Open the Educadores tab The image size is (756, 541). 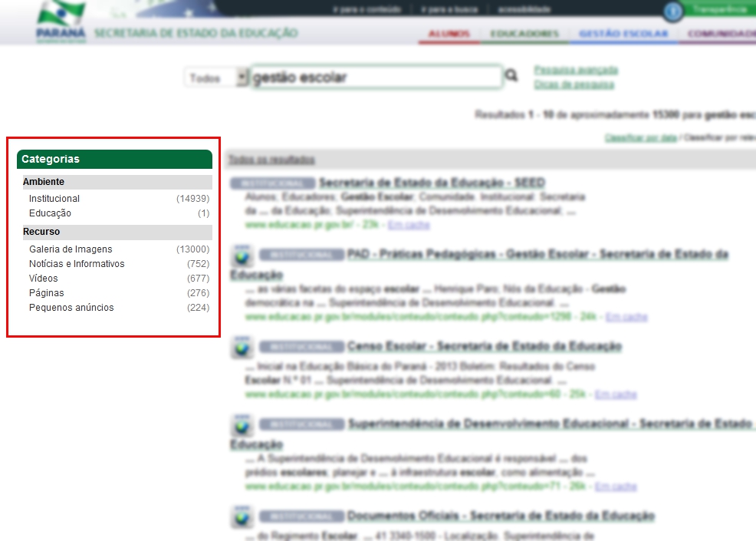524,35
